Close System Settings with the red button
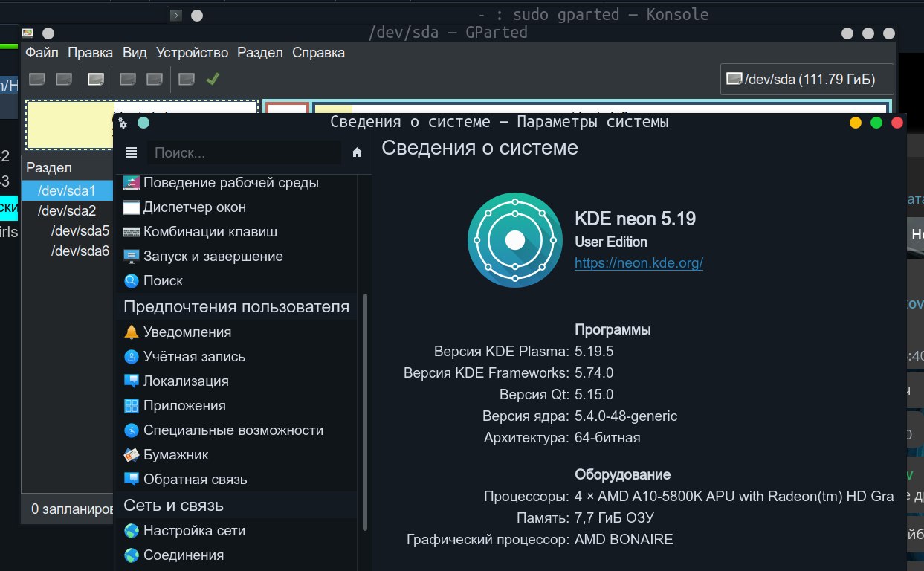This screenshot has width=924, height=571. tap(896, 123)
